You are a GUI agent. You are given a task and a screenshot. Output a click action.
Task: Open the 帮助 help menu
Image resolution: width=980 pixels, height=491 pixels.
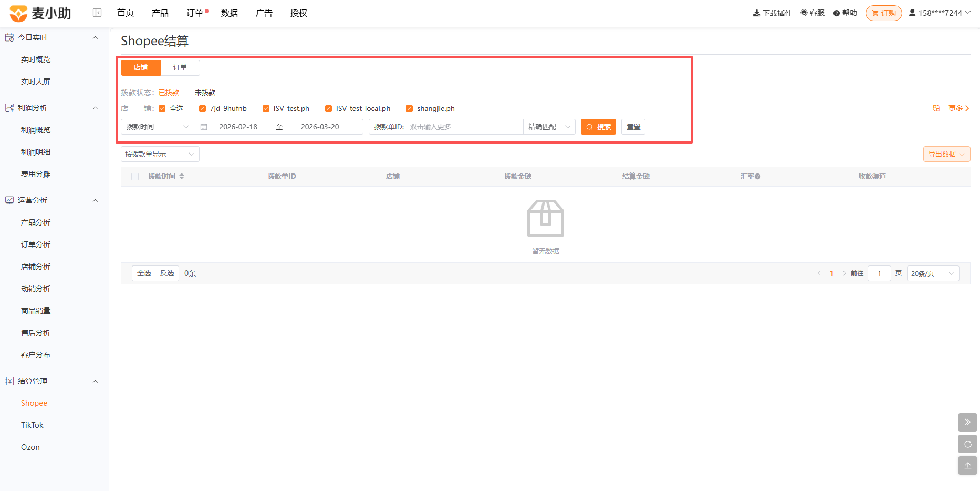[845, 13]
